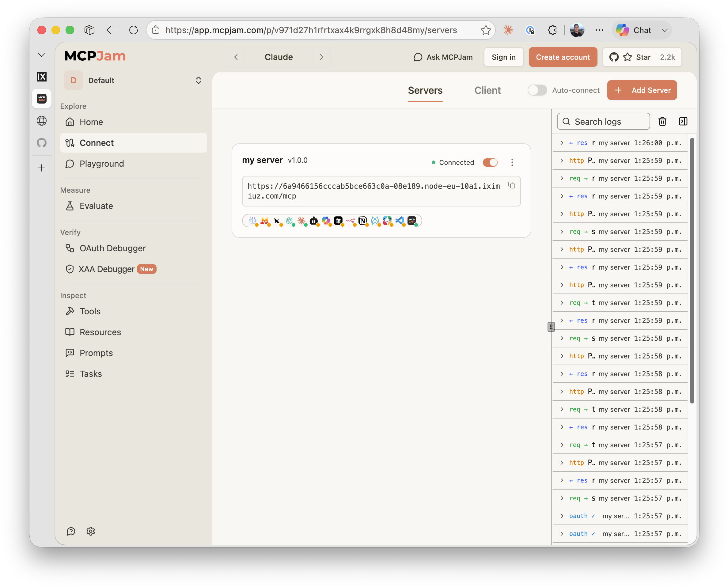Toggle the Auto-connect switch
Viewport: 728px width, 587px height.
537,90
